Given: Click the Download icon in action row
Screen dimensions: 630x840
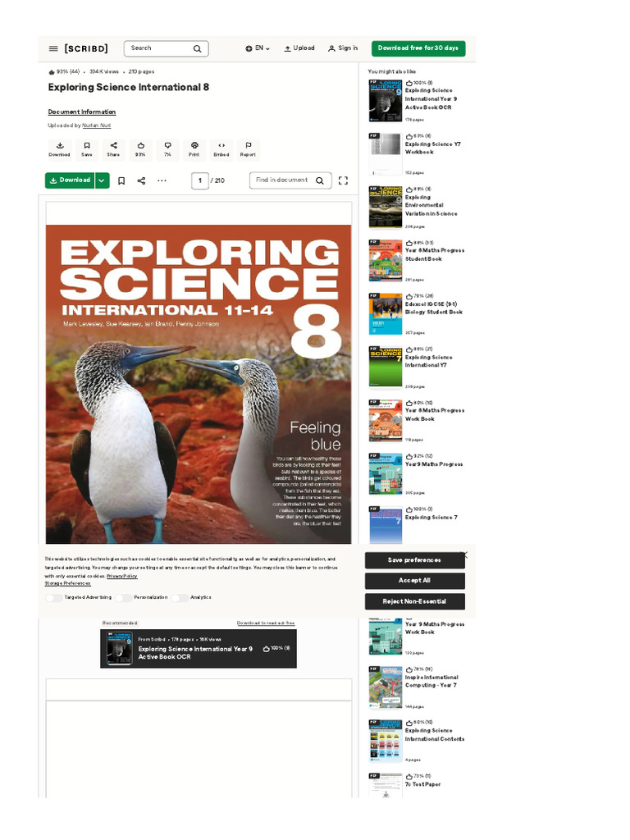Looking at the screenshot, I should click(59, 149).
